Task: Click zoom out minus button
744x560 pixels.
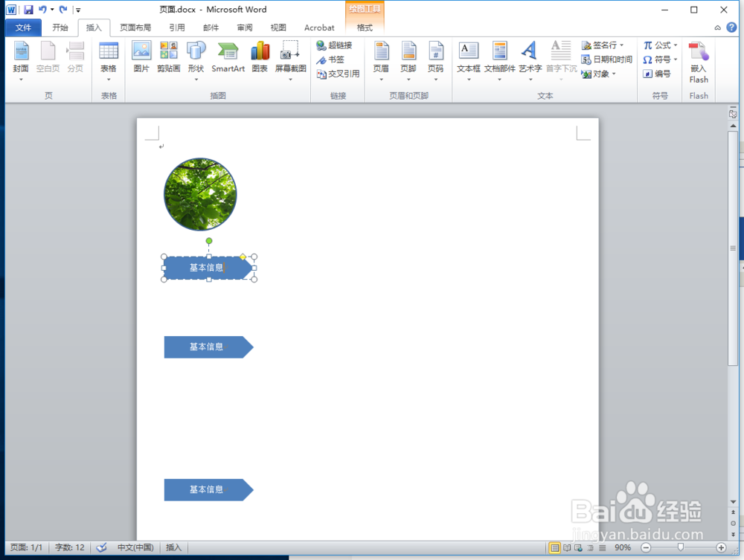Action: (x=646, y=547)
